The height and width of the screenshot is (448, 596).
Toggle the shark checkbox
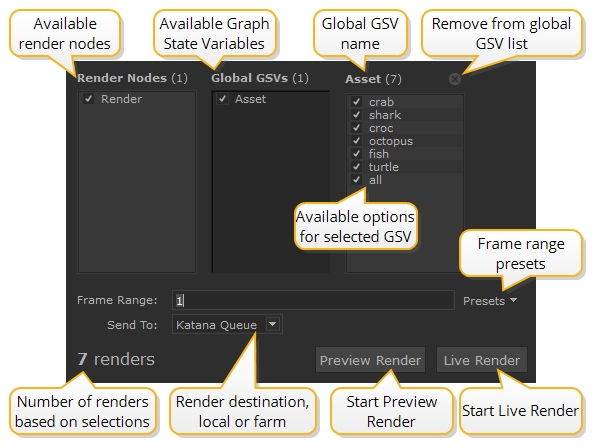(x=356, y=114)
